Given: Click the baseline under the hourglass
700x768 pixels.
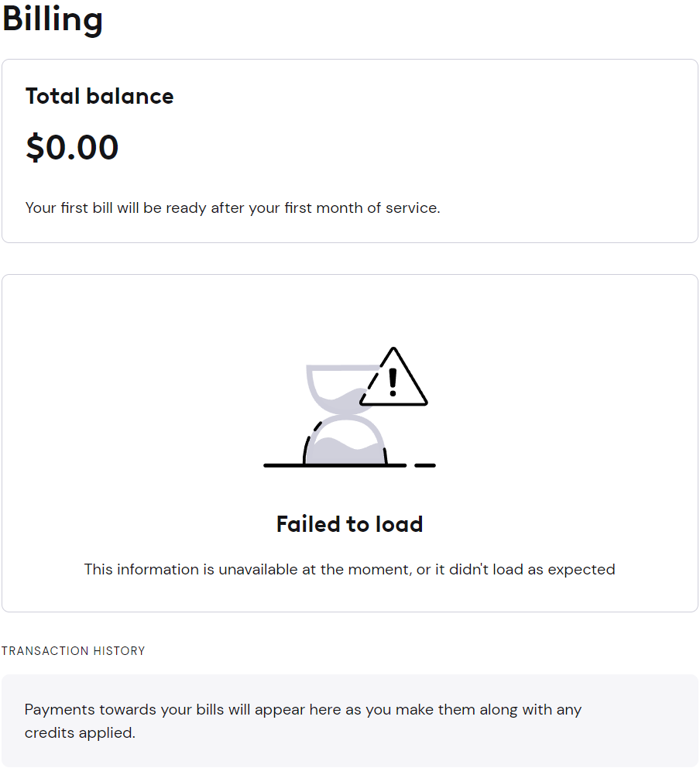Looking at the screenshot, I should 335,465.
